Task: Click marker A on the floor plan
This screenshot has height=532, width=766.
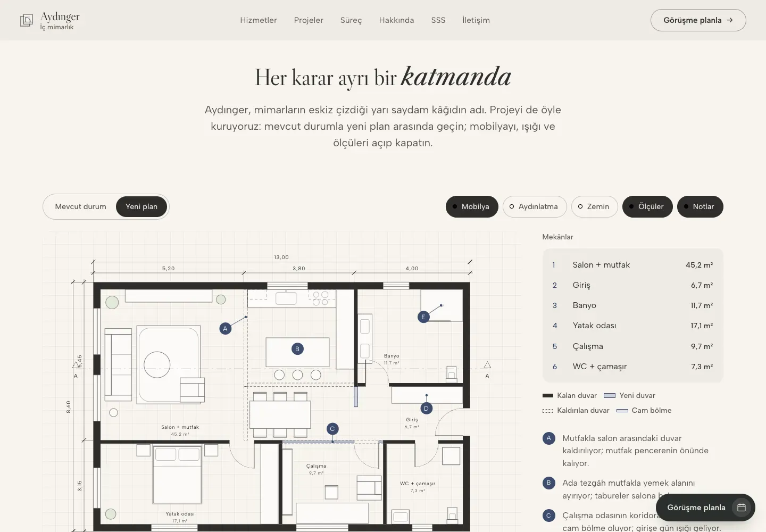Action: click(225, 329)
